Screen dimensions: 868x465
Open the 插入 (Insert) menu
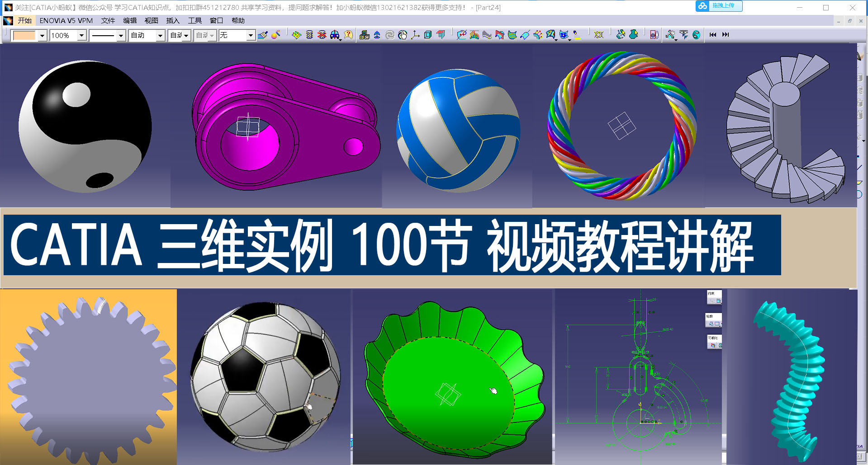tap(173, 21)
